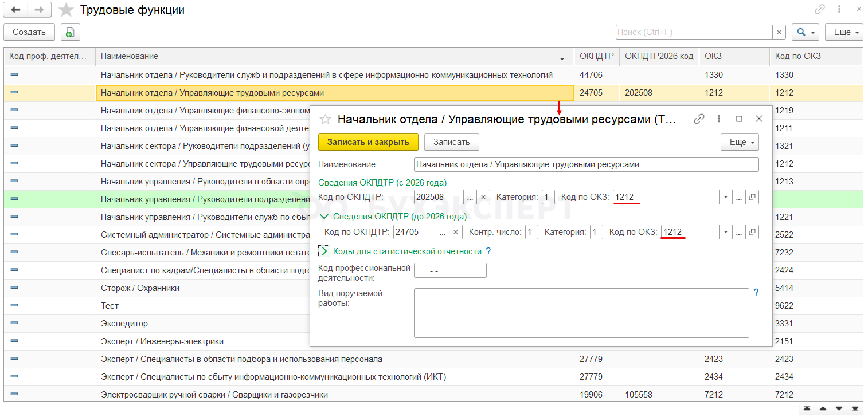This screenshot has width=868, height=417.
Task: Open the main Еще menu at top right
Action: pos(844,33)
